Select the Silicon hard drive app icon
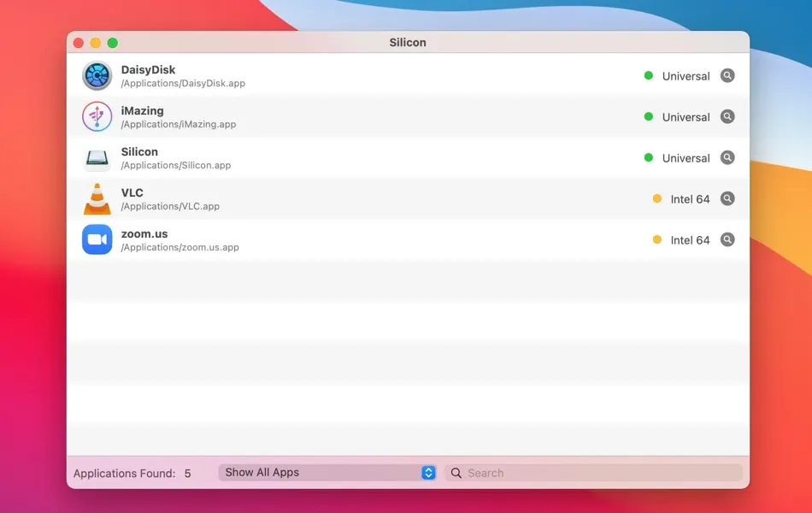 (x=97, y=157)
